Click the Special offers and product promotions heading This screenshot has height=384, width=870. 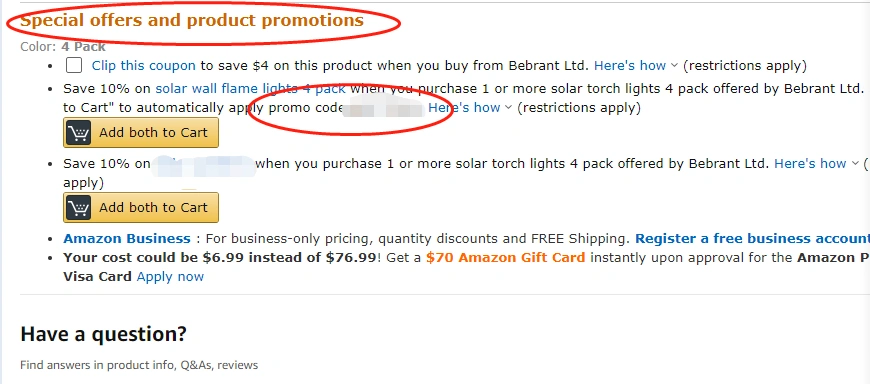coord(192,21)
